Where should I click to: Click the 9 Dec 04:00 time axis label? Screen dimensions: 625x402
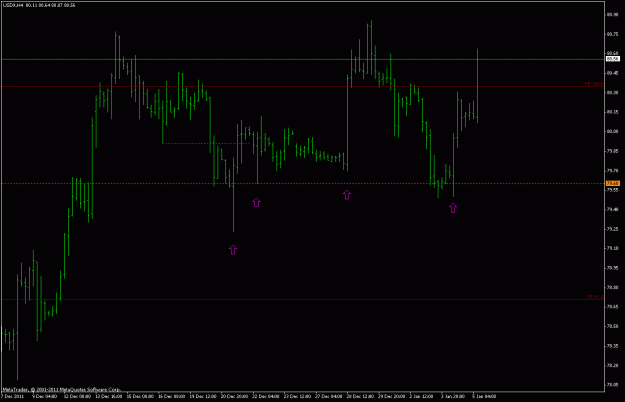click(44, 396)
